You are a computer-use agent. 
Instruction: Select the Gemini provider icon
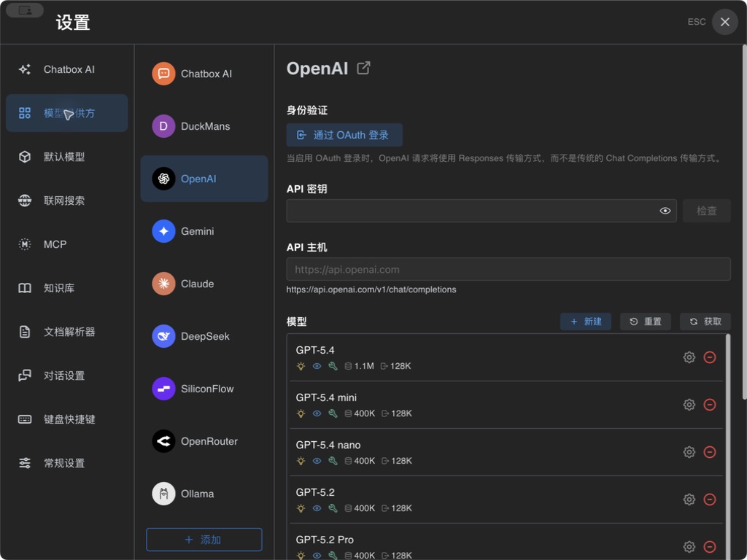click(163, 231)
